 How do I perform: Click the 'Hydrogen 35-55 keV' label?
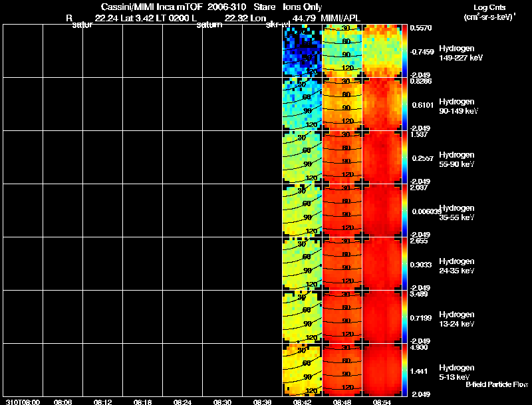click(x=457, y=213)
